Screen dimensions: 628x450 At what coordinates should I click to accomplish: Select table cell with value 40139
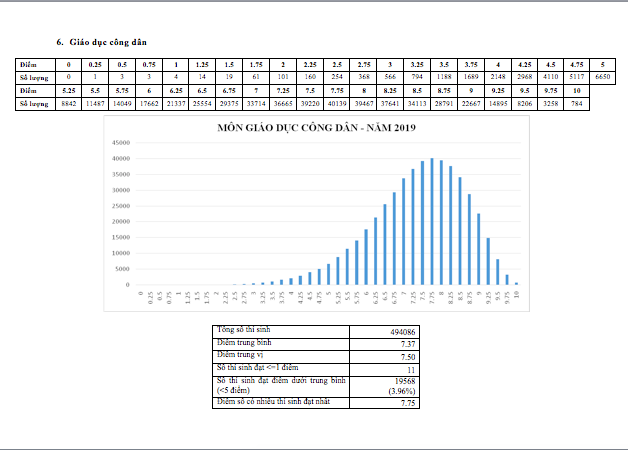pyautogui.click(x=337, y=104)
